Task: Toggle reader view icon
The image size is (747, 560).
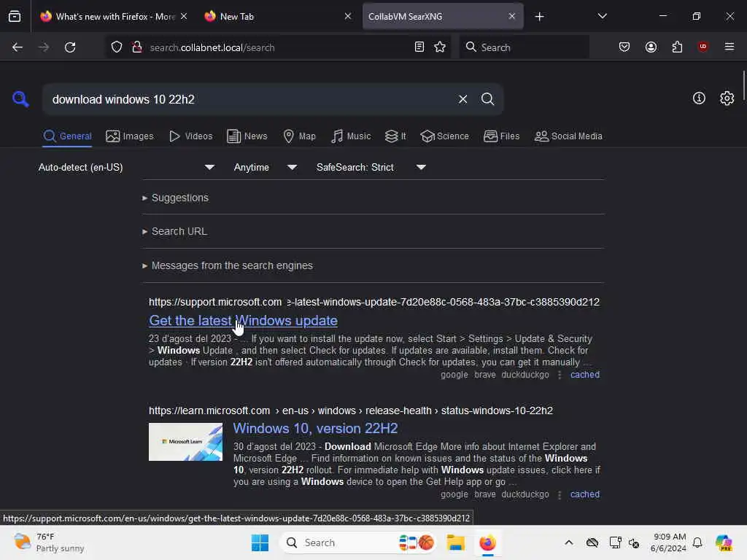Action: point(419,47)
